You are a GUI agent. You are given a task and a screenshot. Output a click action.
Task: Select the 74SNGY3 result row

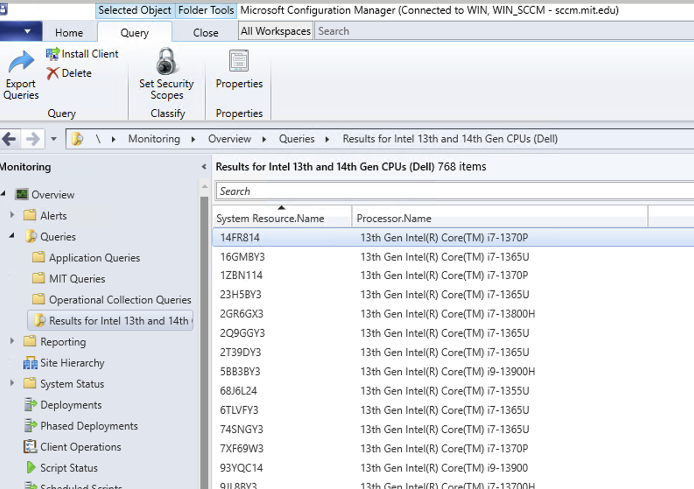point(453,429)
